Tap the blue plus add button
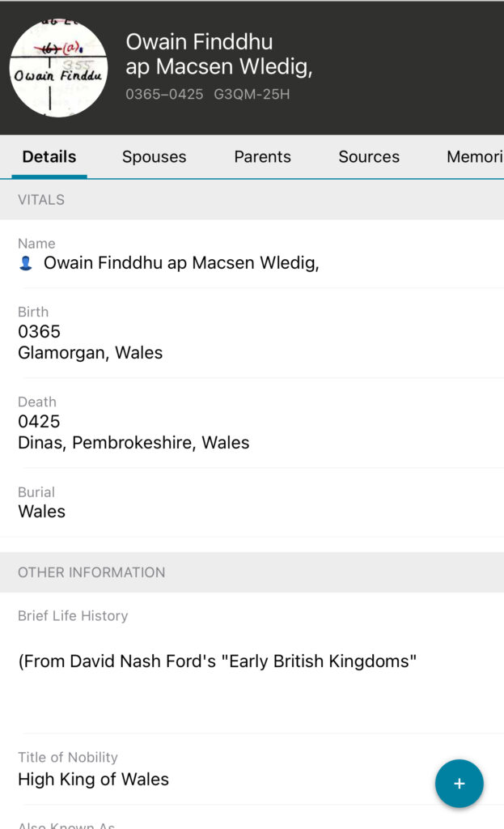 point(459,784)
